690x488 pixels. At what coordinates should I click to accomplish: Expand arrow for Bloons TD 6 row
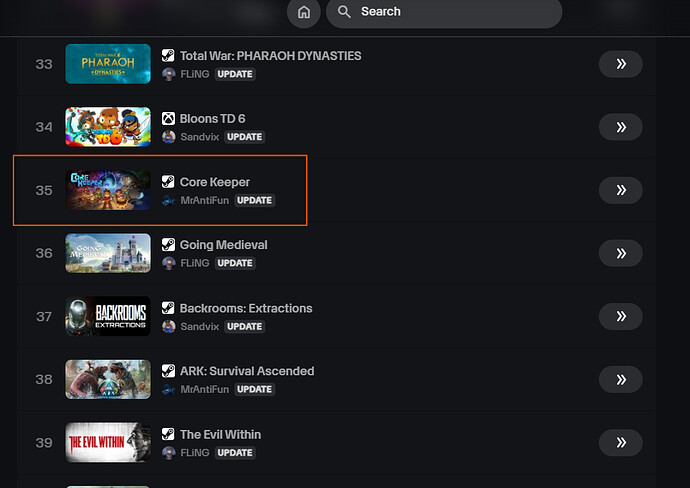620,127
